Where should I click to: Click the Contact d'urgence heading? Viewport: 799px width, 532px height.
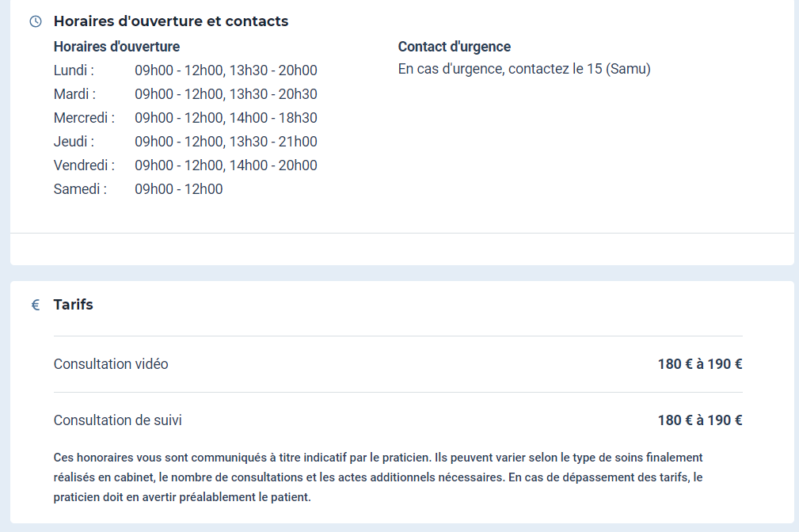[x=454, y=47]
